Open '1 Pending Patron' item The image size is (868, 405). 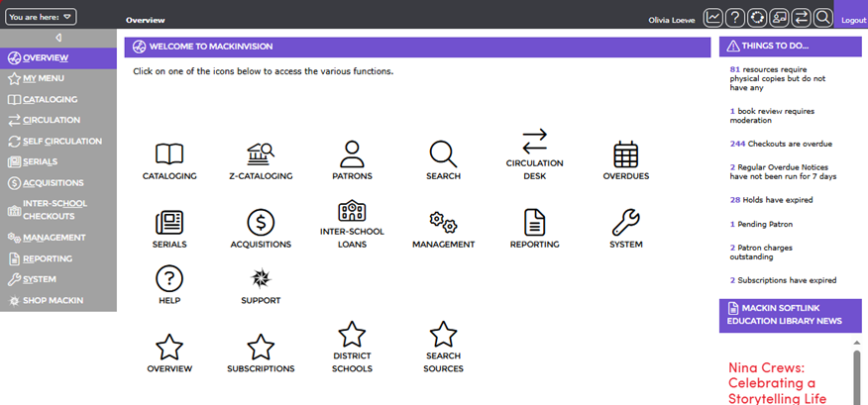click(761, 224)
